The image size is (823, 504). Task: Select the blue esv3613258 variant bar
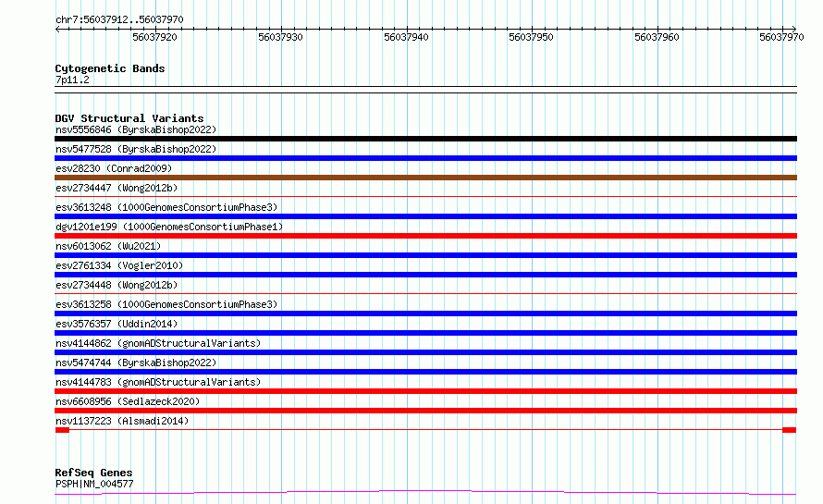click(425, 313)
